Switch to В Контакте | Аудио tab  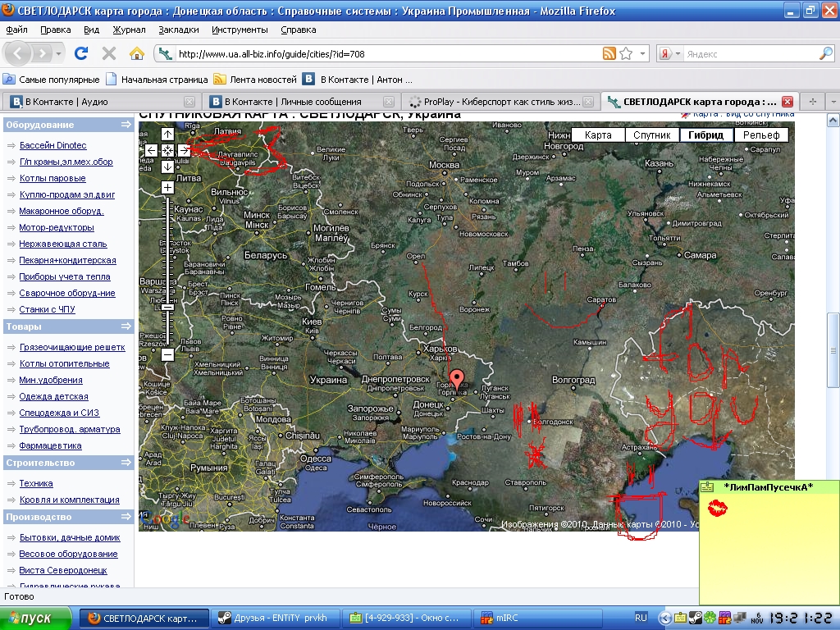pyautogui.click(x=100, y=101)
